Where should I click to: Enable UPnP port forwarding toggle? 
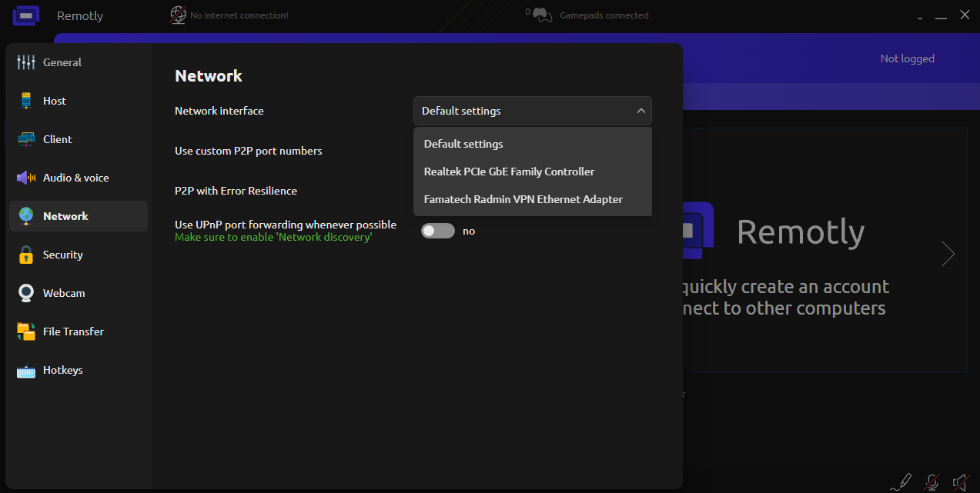438,231
